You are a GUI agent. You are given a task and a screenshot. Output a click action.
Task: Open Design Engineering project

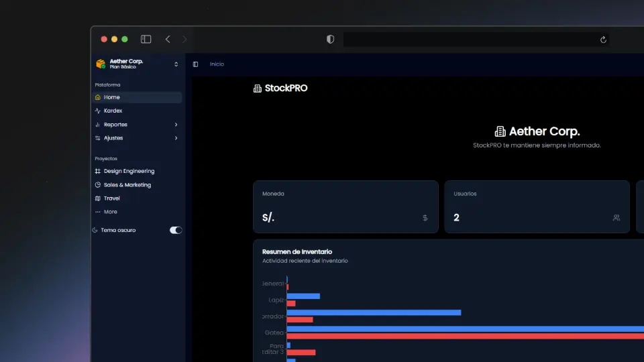click(x=138, y=171)
